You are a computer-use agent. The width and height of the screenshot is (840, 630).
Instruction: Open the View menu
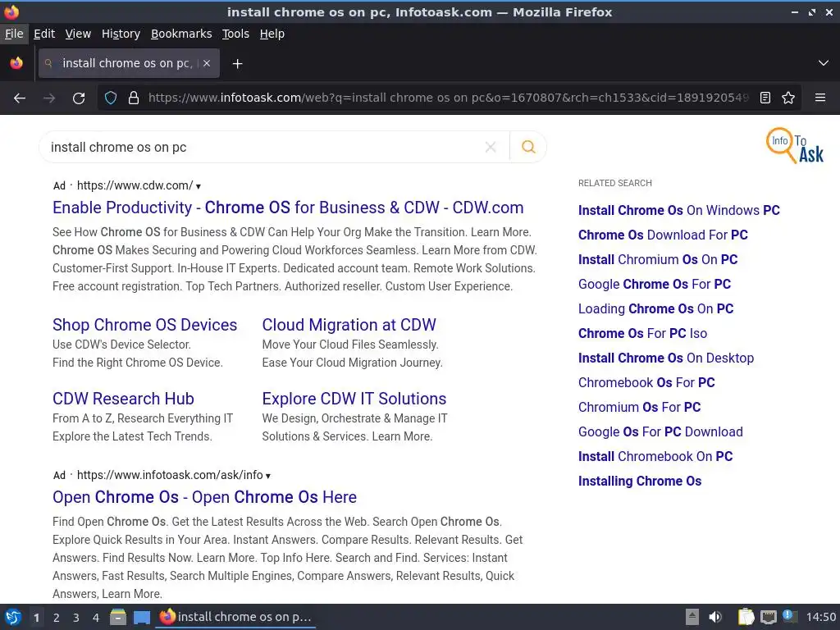pos(78,34)
